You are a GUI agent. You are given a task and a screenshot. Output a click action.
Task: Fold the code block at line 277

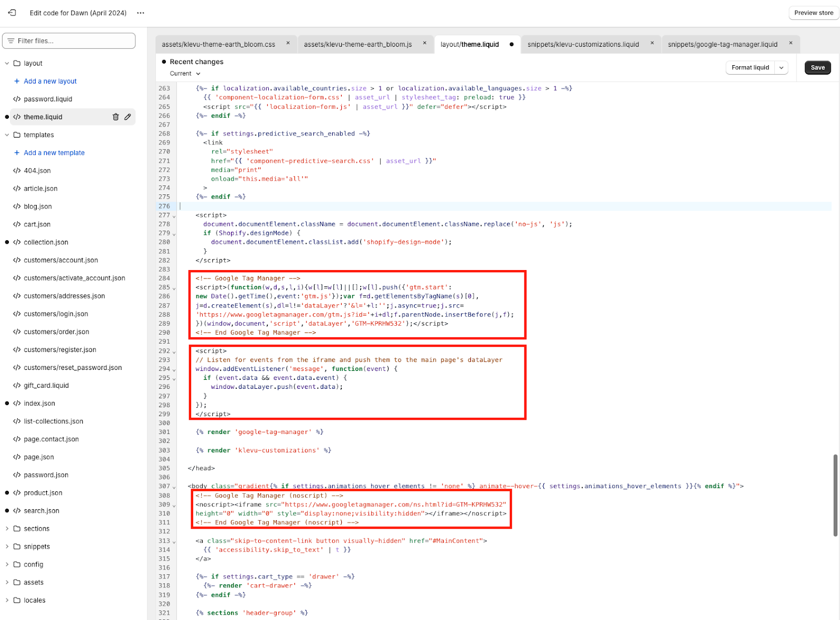coord(174,215)
